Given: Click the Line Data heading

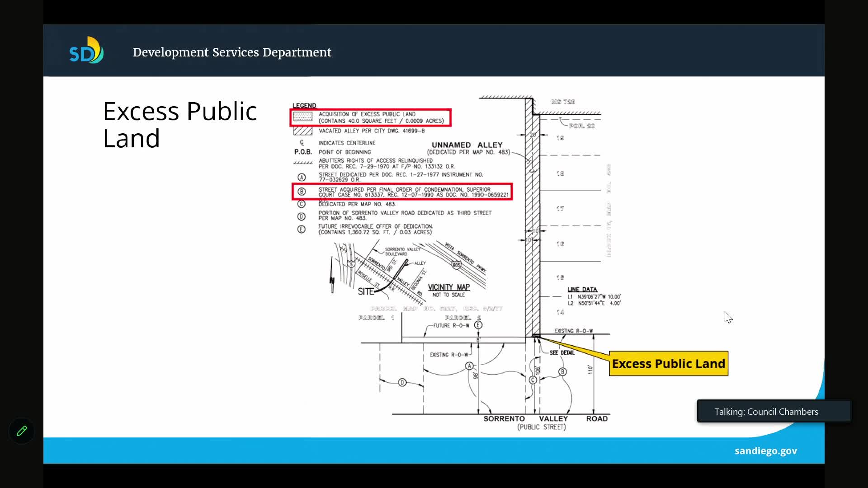Looking at the screenshot, I should [x=582, y=289].
